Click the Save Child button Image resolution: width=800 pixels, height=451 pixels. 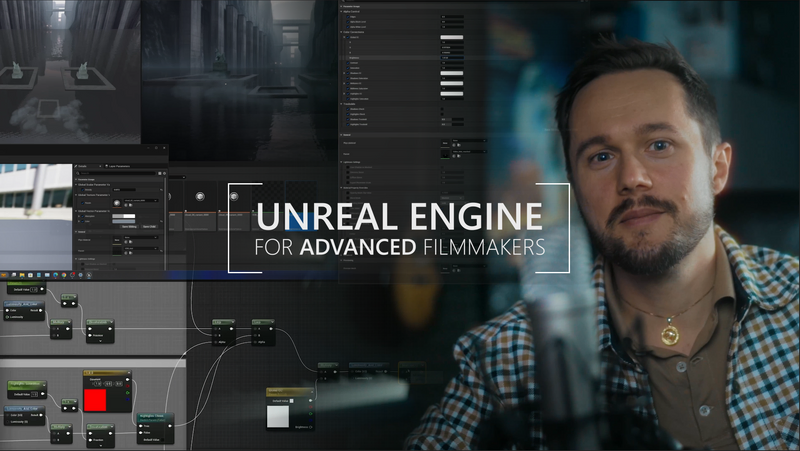click(x=148, y=227)
